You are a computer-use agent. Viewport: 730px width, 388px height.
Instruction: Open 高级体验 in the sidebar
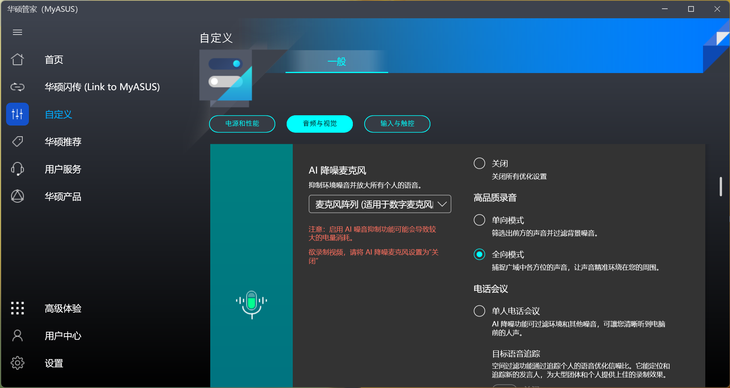point(63,308)
